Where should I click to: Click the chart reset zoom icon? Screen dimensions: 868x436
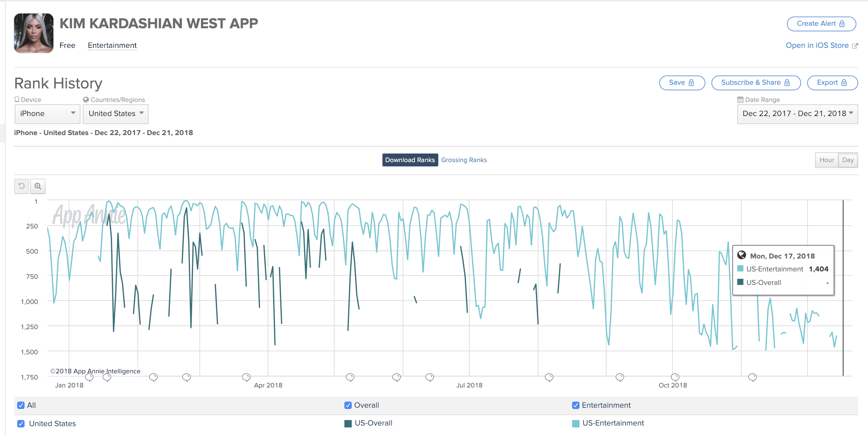click(21, 186)
